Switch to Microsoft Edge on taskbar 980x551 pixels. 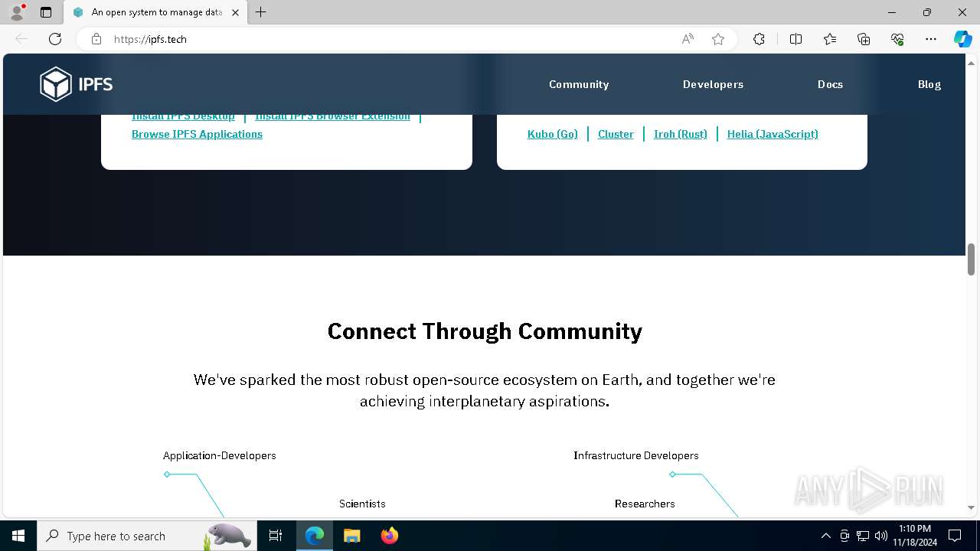315,536
